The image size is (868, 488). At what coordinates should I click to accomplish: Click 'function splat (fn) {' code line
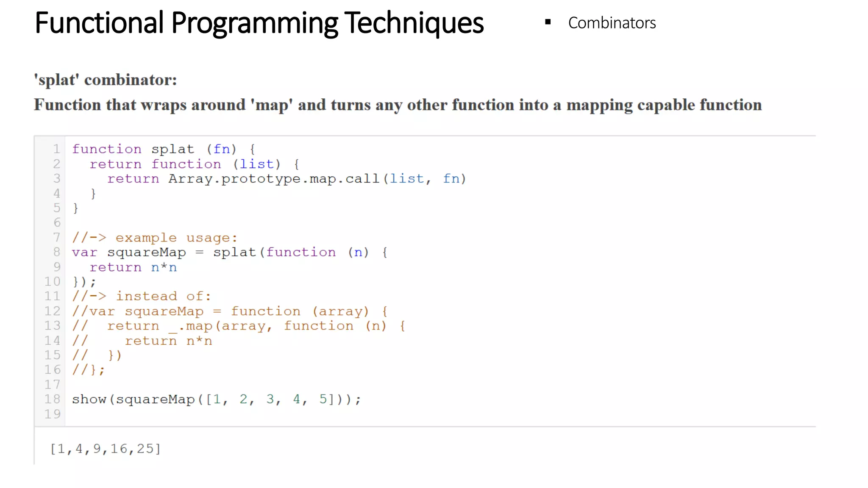163,149
